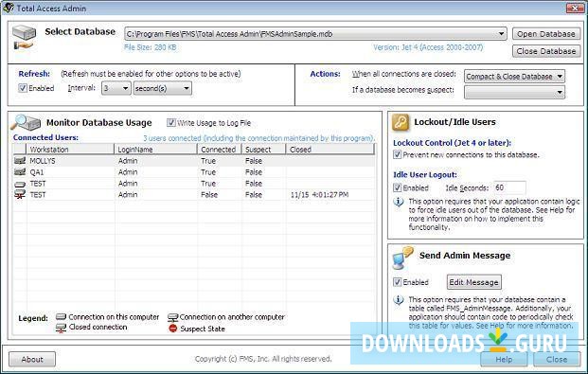Click the Total Access Admin title bar icon
Screen dimensions: 588x374
(x=8, y=8)
